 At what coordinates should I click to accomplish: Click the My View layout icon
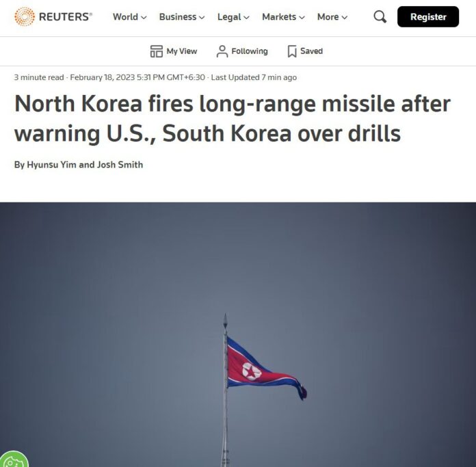[157, 51]
